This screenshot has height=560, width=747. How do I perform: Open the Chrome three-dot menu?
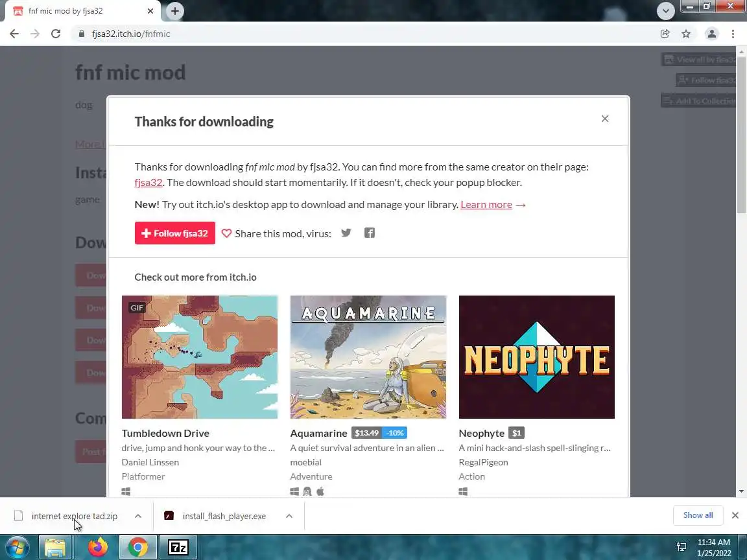coord(733,34)
